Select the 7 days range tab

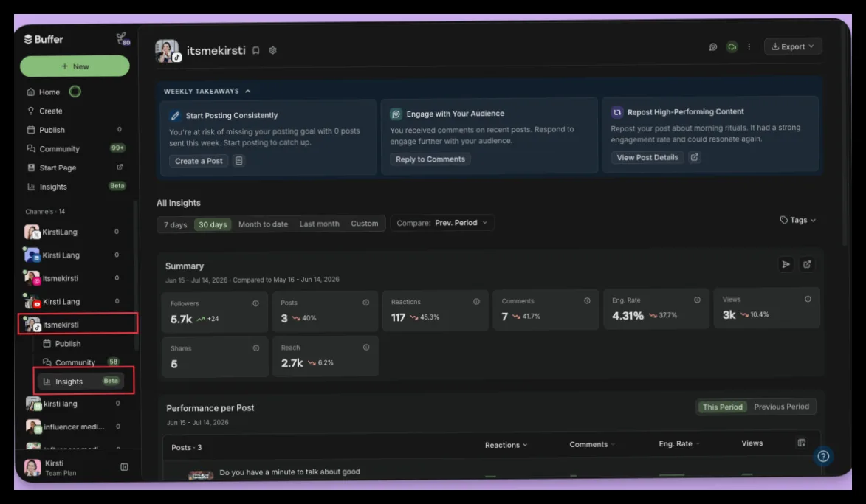175,224
